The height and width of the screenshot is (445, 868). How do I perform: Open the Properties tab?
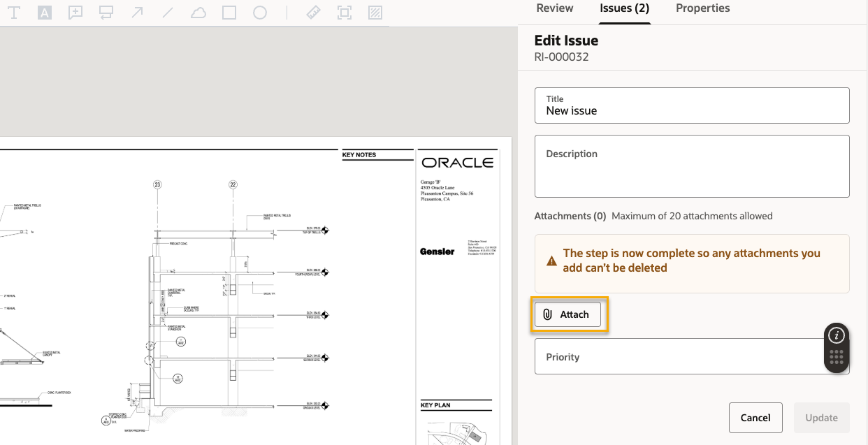click(702, 8)
